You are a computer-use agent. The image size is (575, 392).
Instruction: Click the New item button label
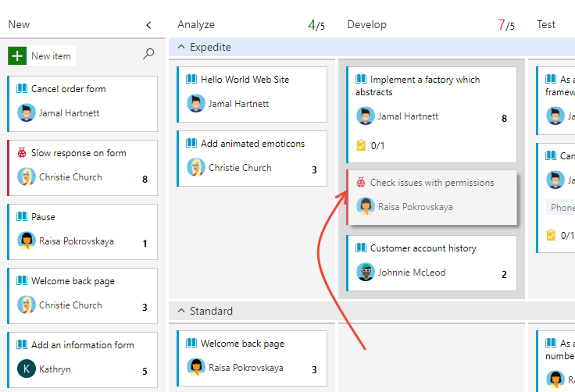[51, 56]
